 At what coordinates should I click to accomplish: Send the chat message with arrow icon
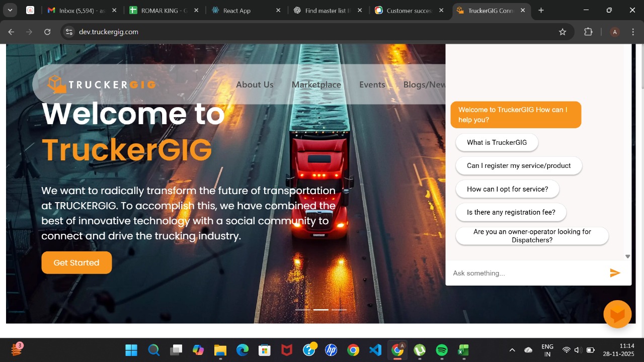(x=615, y=273)
